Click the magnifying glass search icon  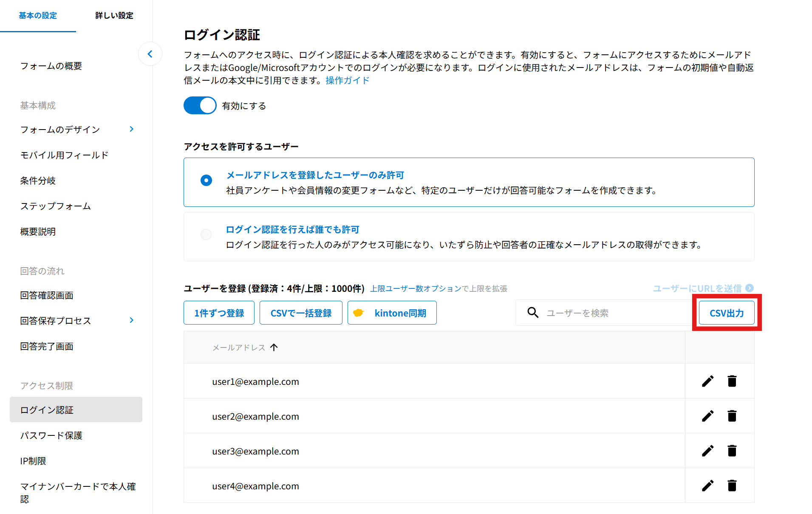pos(533,313)
